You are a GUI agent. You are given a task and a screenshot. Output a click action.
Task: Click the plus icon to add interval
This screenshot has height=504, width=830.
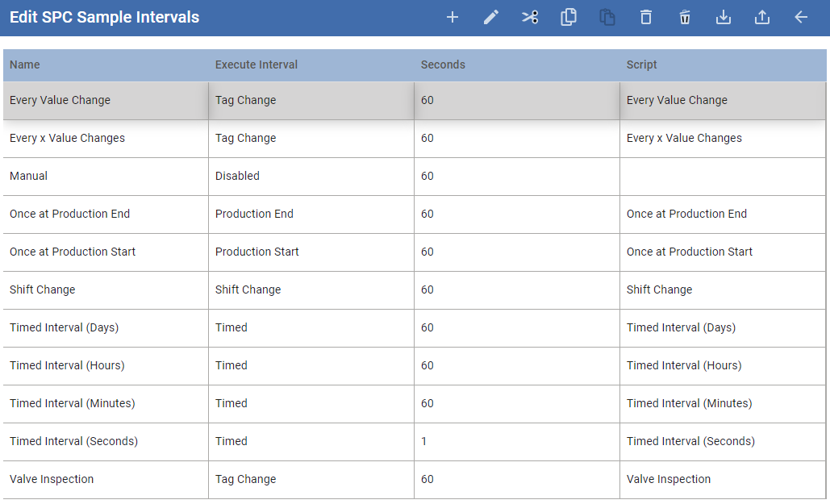point(453,17)
